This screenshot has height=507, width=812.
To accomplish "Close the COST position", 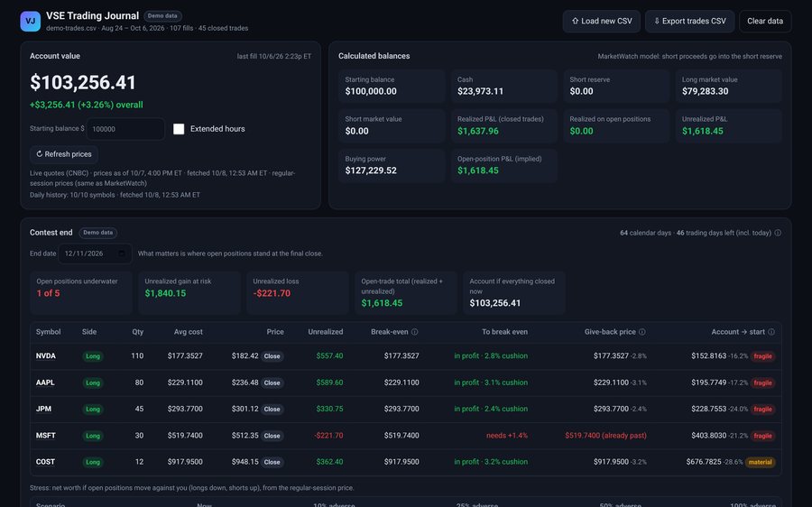I will coord(272,462).
